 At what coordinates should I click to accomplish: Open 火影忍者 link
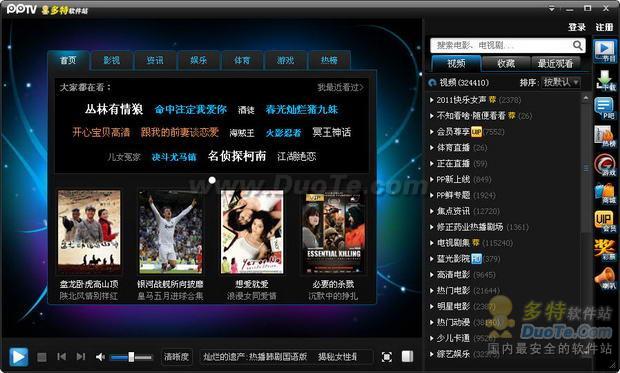pos(283,133)
